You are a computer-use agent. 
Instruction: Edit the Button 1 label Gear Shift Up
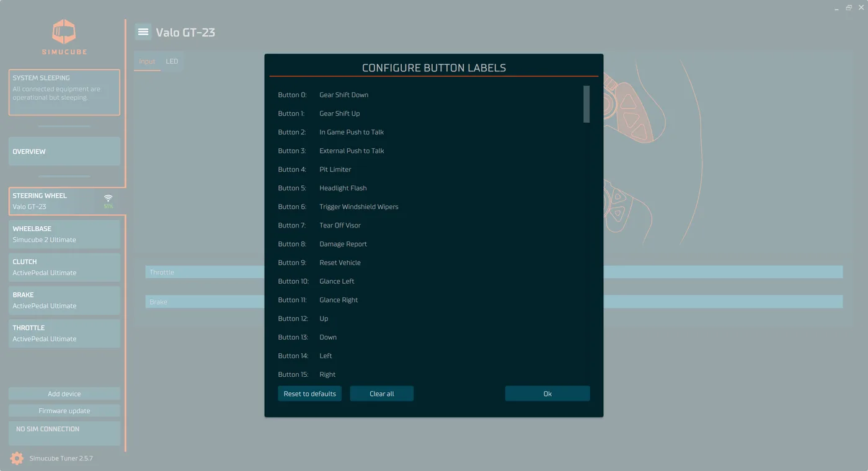340,113
